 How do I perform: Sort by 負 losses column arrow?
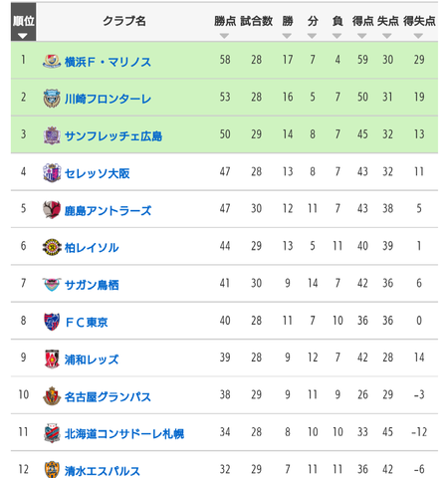pos(336,36)
